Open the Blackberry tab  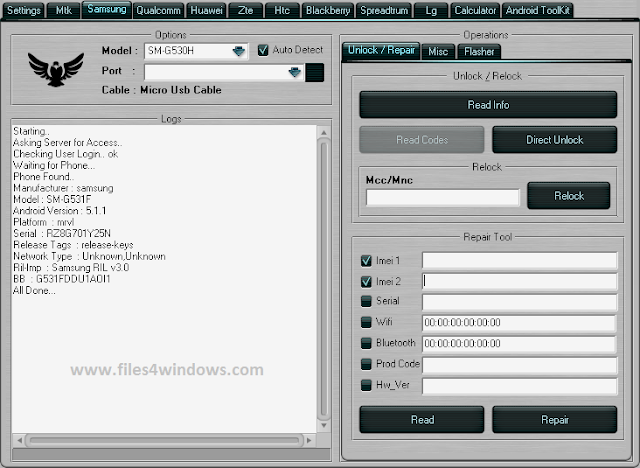[x=328, y=10]
